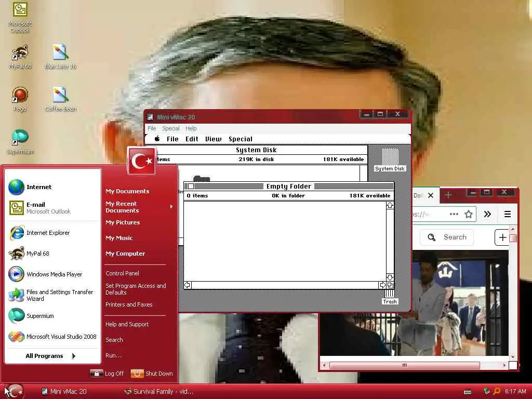
Task: Click the Log Off button
Action: tap(107, 374)
